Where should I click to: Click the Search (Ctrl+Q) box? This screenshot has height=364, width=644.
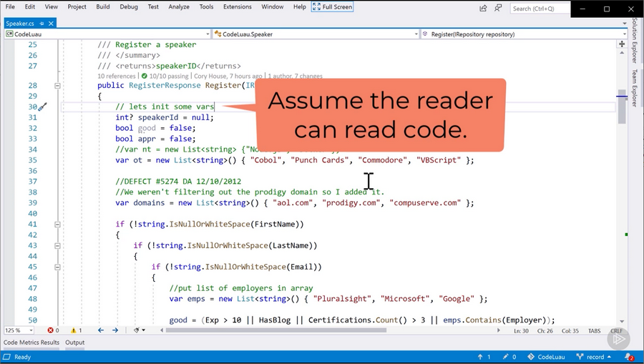pyautogui.click(x=540, y=8)
